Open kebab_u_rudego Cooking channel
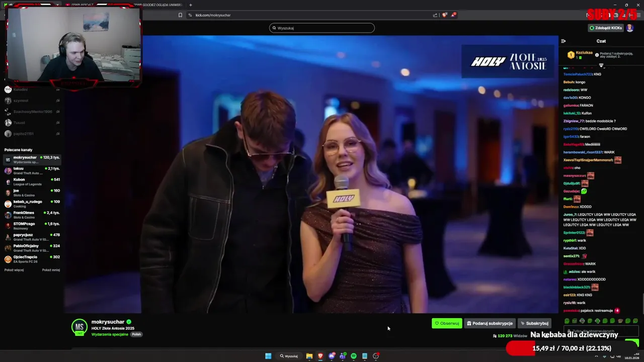 pyautogui.click(x=32, y=204)
